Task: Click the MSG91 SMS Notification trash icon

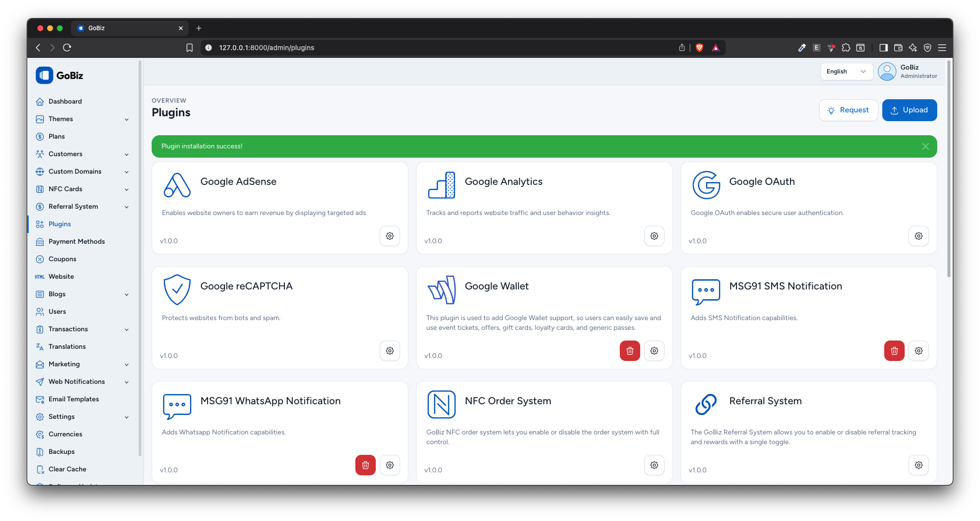Action: 894,351
